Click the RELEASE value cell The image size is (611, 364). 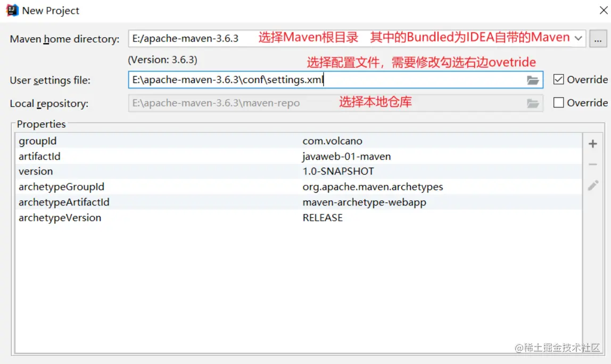pos(323,218)
